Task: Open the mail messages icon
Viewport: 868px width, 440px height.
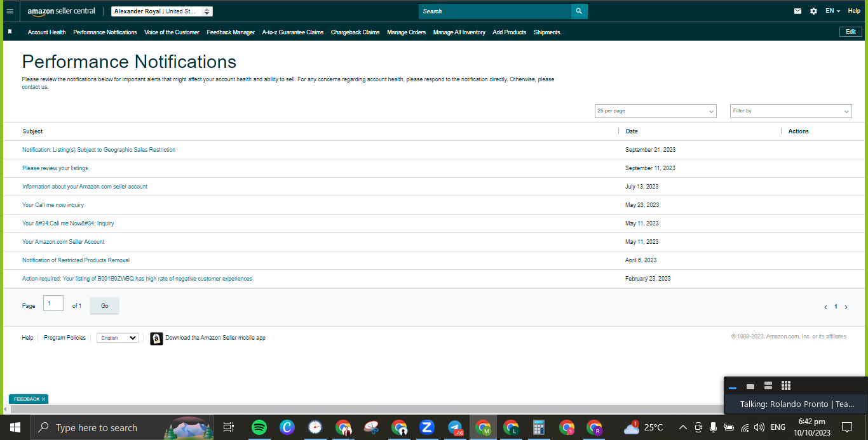Action: click(798, 11)
